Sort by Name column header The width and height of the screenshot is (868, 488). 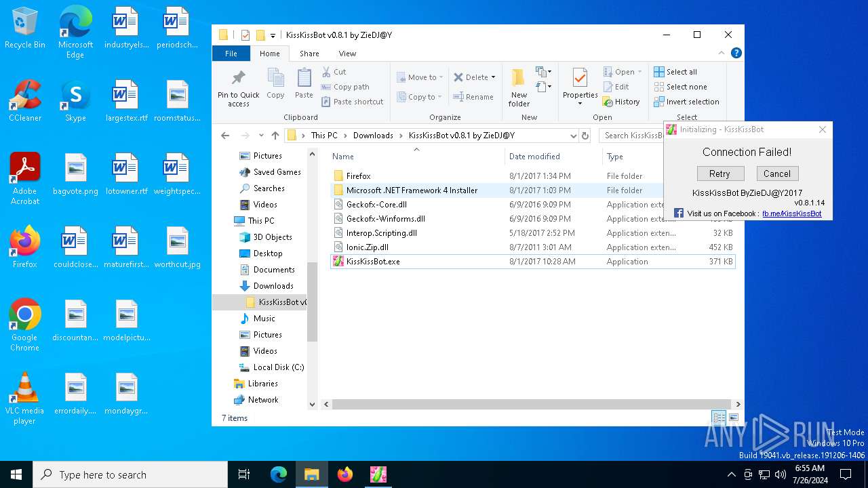click(x=343, y=157)
